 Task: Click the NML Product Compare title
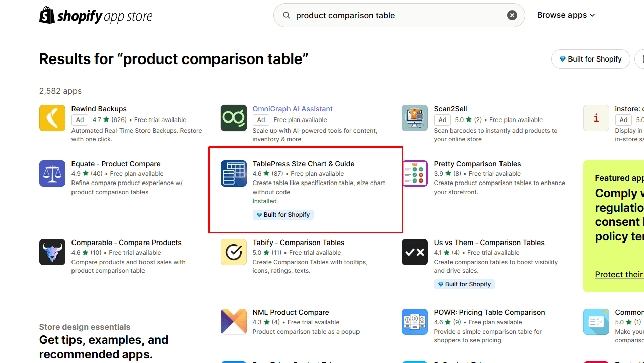[x=291, y=312]
